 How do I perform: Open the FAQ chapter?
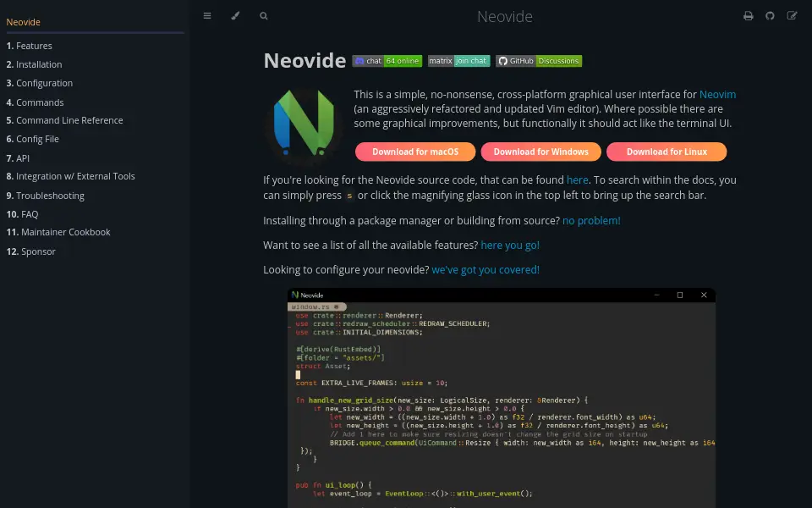point(22,214)
